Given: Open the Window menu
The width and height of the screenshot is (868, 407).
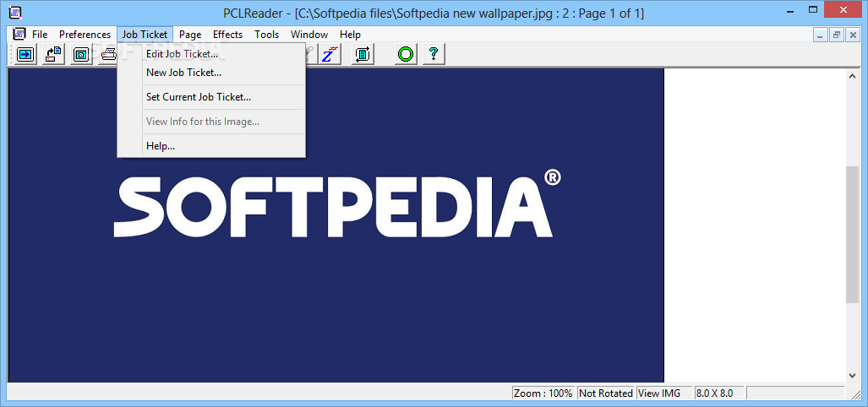Looking at the screenshot, I should point(309,35).
